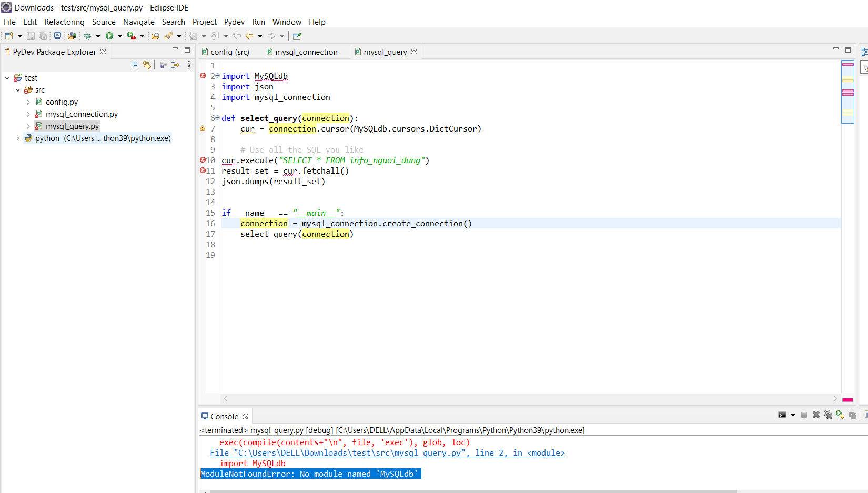Open the Run button dropdown arrow
Screen dimensions: 868x493
(x=120, y=36)
